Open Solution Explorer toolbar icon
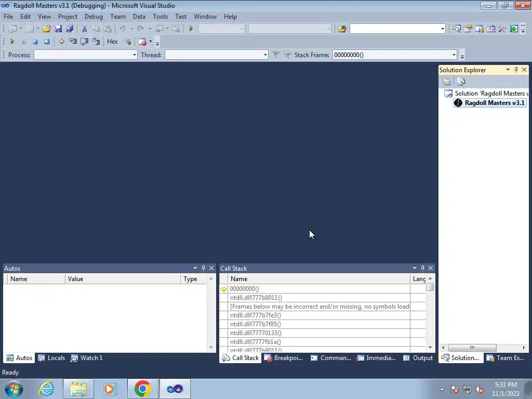This screenshot has height=399, width=532. tap(456, 29)
